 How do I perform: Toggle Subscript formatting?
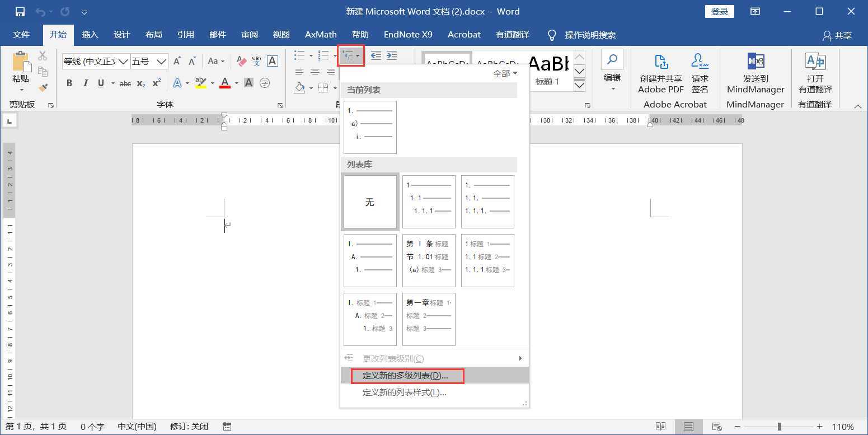tap(141, 83)
